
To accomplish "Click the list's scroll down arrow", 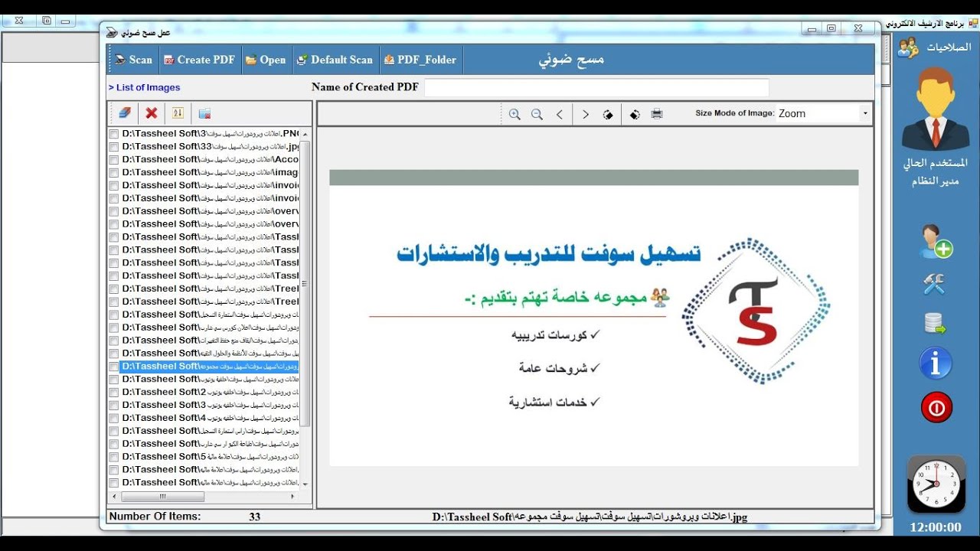I will coord(305,484).
